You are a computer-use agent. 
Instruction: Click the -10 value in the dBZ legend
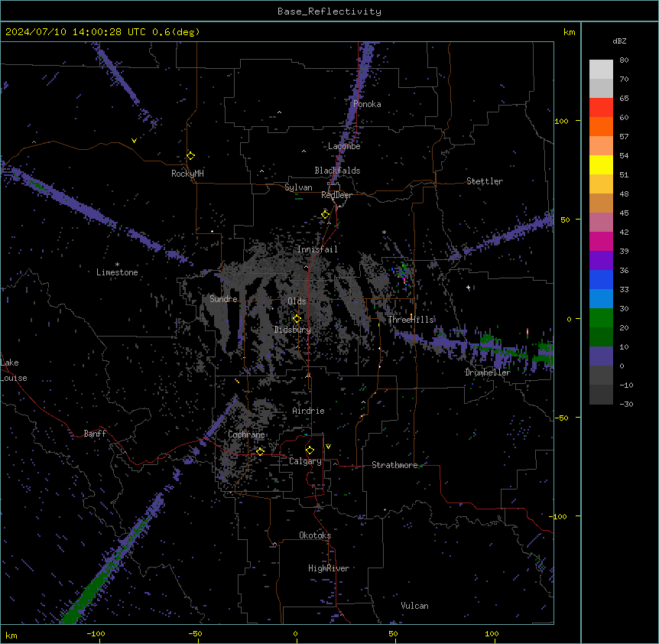coord(626,385)
